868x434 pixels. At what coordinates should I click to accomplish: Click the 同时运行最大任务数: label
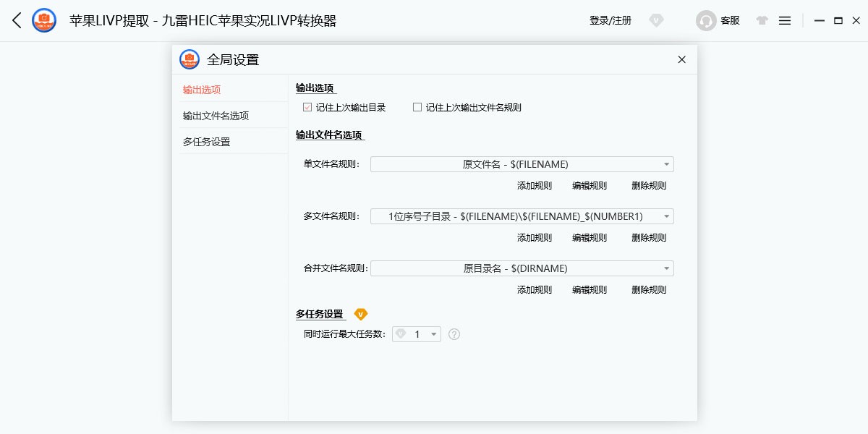pos(344,334)
